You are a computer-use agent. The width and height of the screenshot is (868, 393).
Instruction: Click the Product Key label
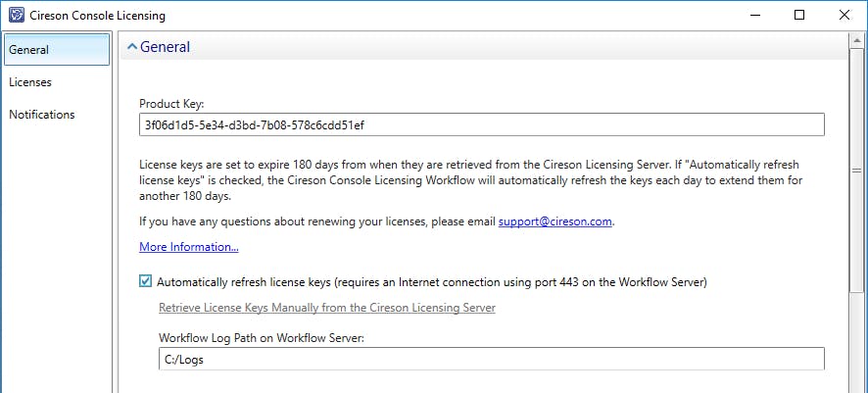174,103
